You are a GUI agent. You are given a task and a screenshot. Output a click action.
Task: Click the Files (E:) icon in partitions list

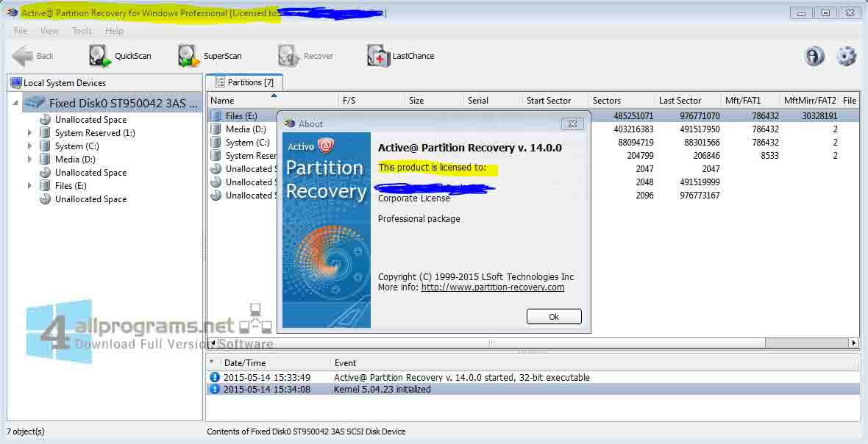point(216,116)
